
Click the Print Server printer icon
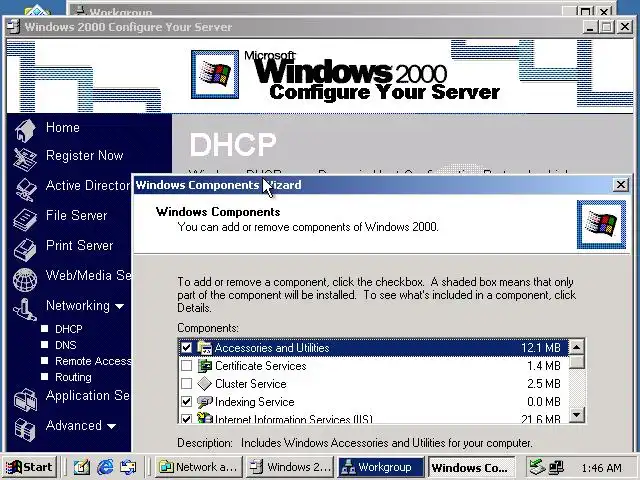(25, 249)
